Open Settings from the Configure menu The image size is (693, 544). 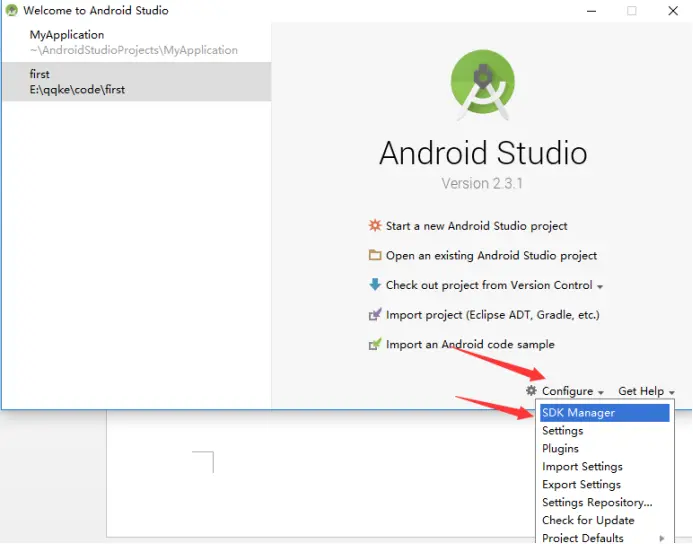pos(604,430)
